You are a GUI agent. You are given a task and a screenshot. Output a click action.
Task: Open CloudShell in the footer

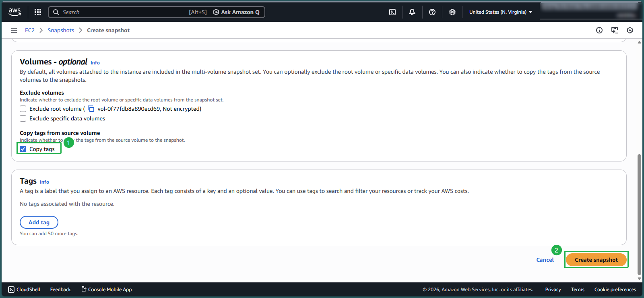(24, 290)
